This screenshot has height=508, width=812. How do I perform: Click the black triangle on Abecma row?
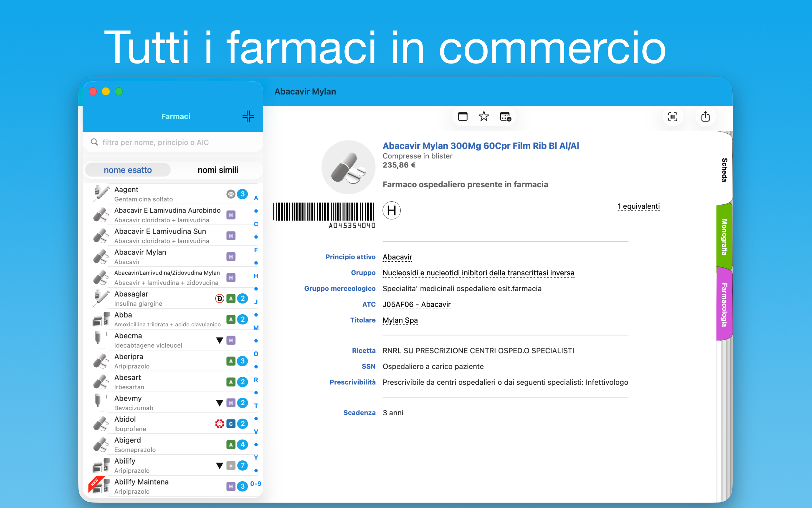[219, 340]
